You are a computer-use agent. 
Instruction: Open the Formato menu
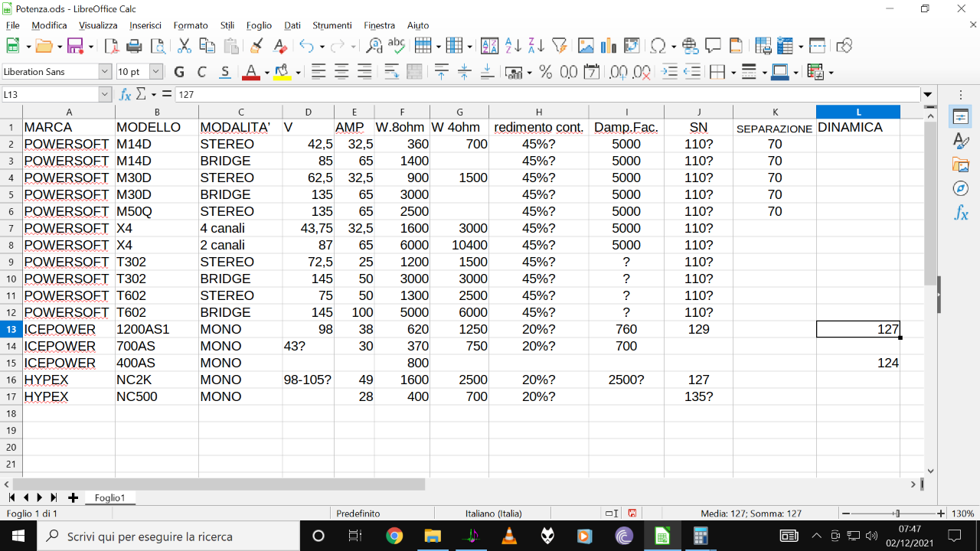191,25
